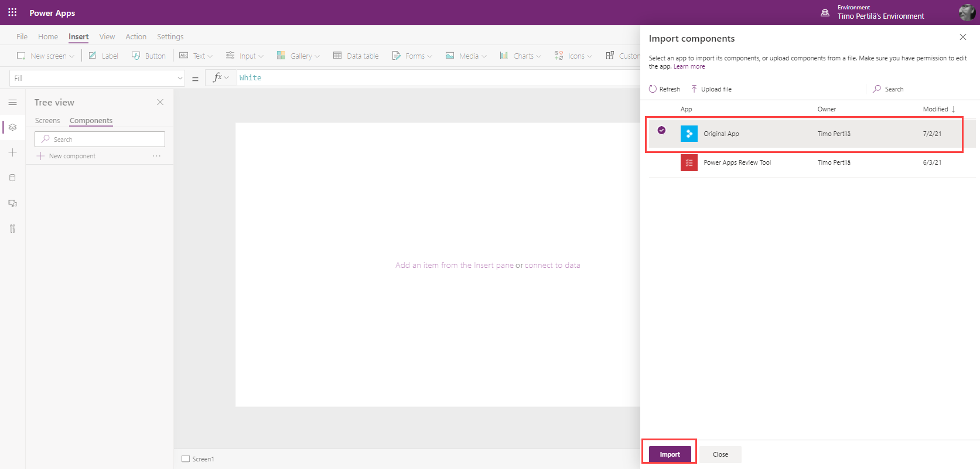Open Advanced tools sidebar icon
980x469 pixels.
coord(12,229)
